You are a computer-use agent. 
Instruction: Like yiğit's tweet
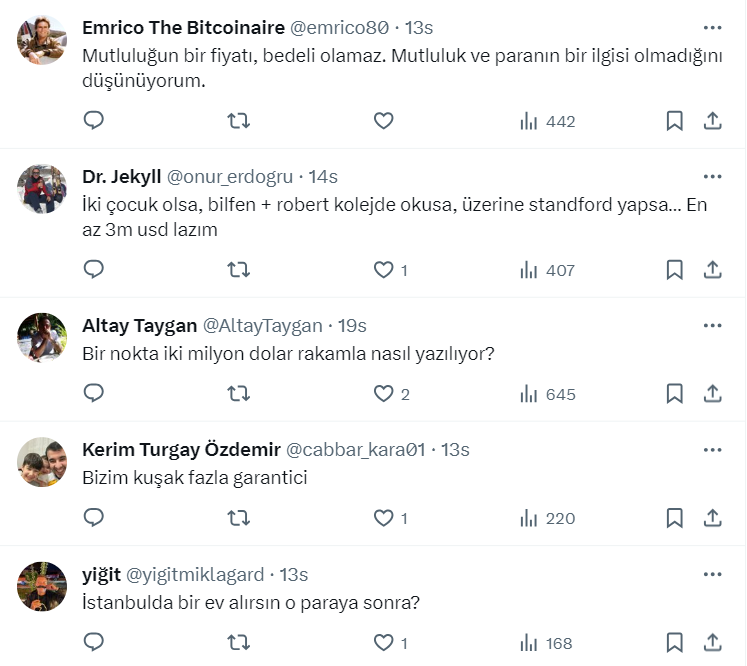click(383, 642)
